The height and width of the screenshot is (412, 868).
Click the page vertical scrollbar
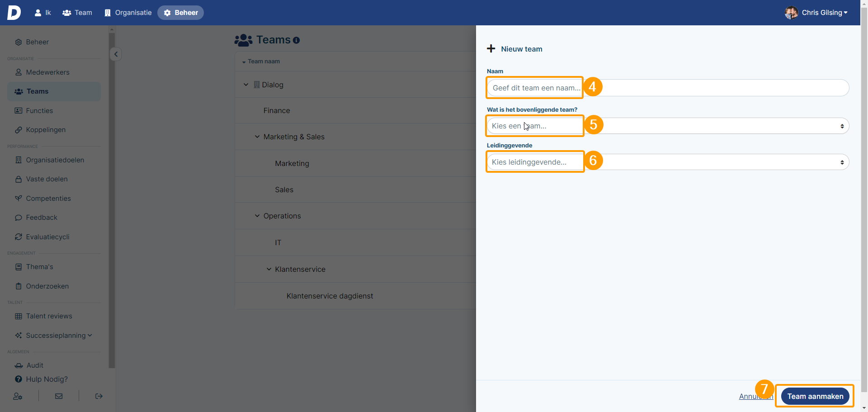(x=864, y=199)
